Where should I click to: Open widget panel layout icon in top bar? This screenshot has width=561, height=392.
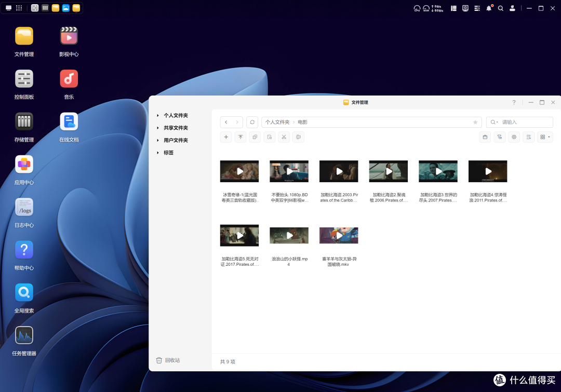(x=453, y=8)
